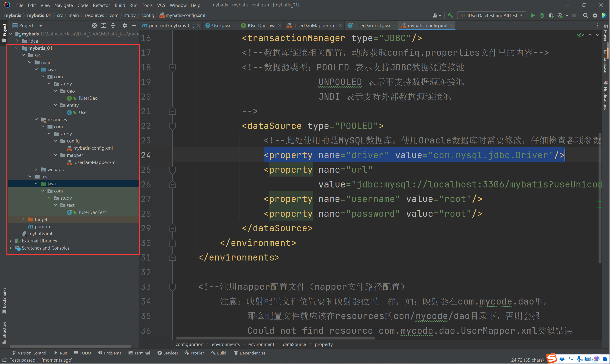The height and width of the screenshot is (364, 610).
Task: Open the Refactor menu
Action: click(101, 5)
